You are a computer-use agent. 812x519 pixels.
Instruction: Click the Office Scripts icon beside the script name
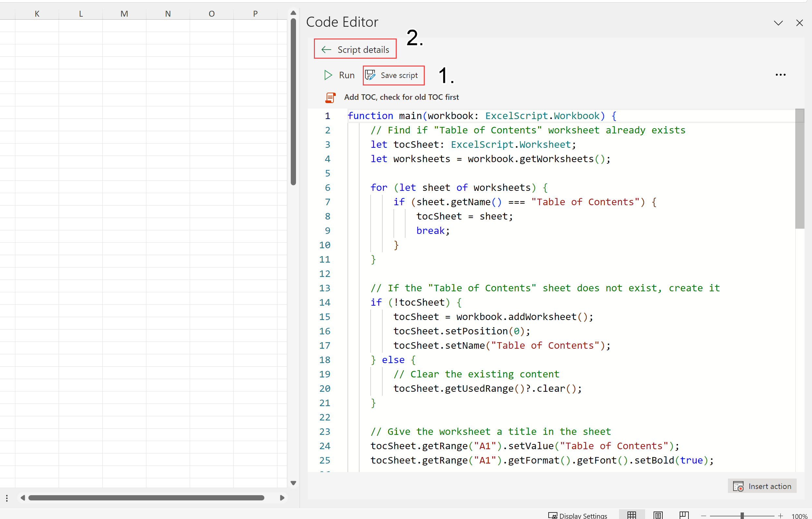tap(331, 97)
